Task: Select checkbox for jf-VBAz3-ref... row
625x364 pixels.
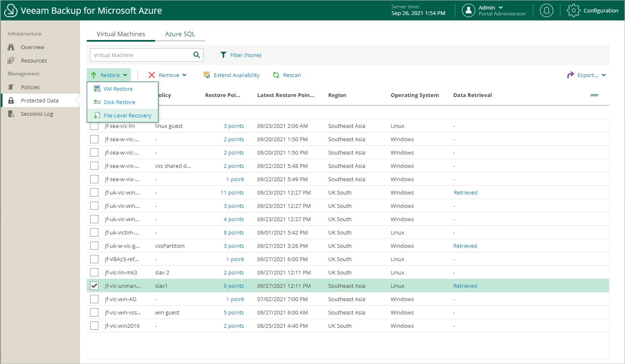Action: 94,259
